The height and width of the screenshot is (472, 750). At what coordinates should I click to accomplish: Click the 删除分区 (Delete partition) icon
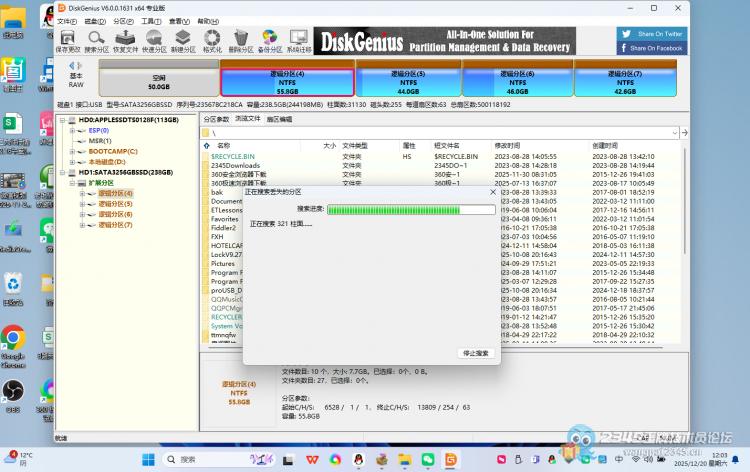(x=241, y=40)
